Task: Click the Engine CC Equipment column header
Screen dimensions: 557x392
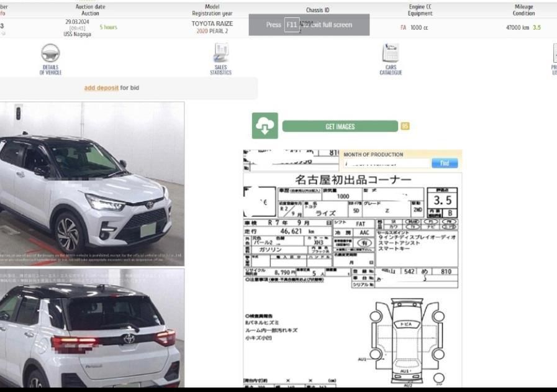Action: [420, 10]
